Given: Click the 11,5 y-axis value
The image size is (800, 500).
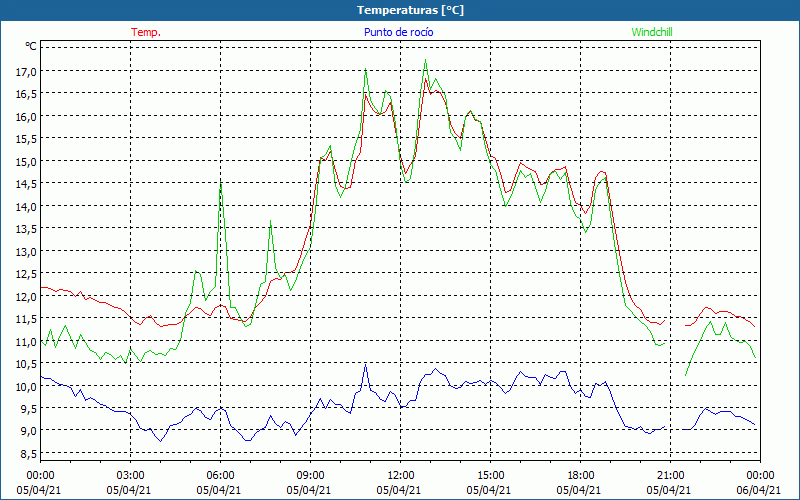Looking at the screenshot, I should point(26,319).
